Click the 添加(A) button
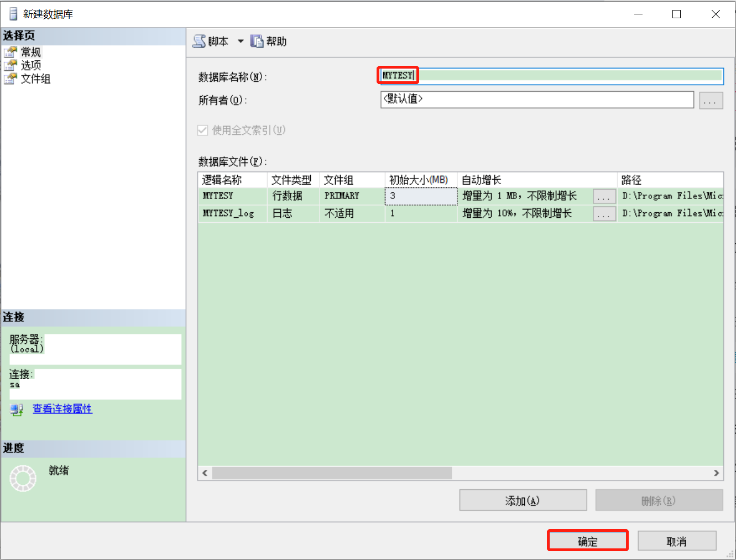The width and height of the screenshot is (736, 560). [523, 500]
